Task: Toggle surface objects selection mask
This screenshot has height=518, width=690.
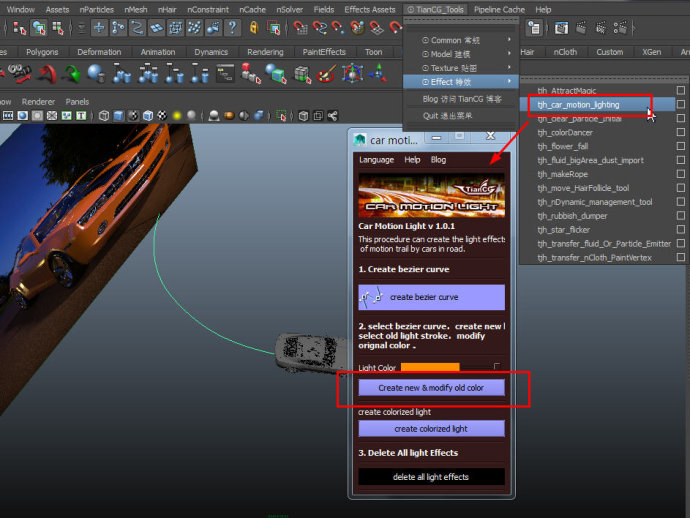Action: coord(156,28)
